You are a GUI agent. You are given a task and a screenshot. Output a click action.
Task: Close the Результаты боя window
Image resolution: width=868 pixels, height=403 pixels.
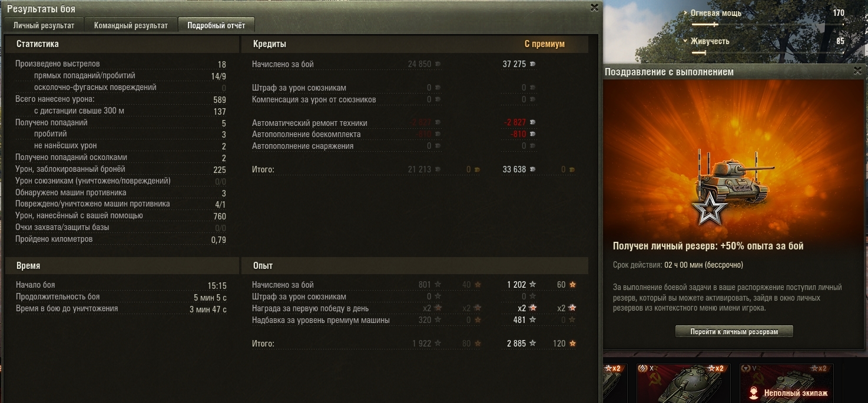click(594, 8)
